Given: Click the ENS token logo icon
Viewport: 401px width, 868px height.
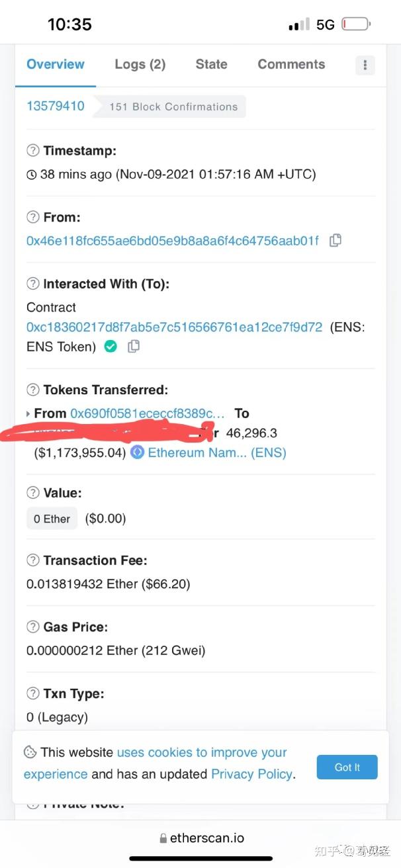Looking at the screenshot, I should click(138, 453).
